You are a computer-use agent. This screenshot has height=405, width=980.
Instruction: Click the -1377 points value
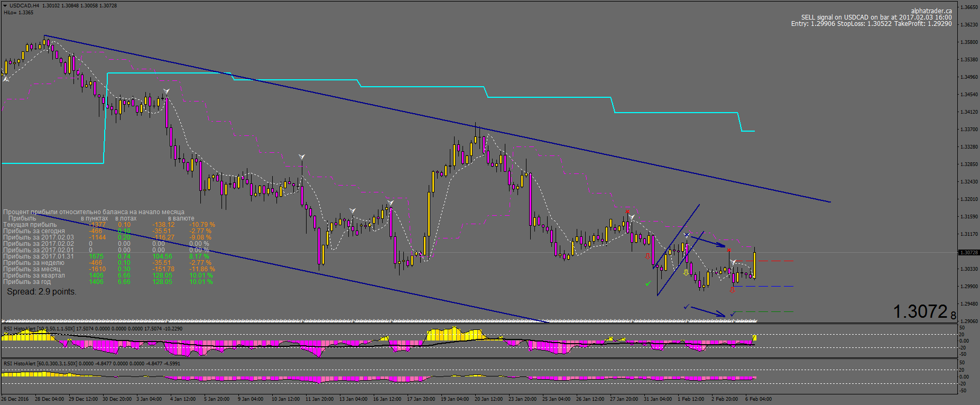pos(97,225)
